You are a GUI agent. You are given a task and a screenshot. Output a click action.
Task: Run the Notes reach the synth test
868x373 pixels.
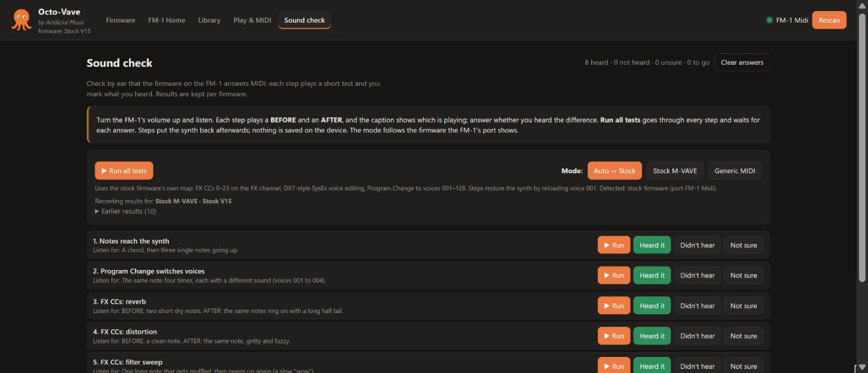[614, 245]
